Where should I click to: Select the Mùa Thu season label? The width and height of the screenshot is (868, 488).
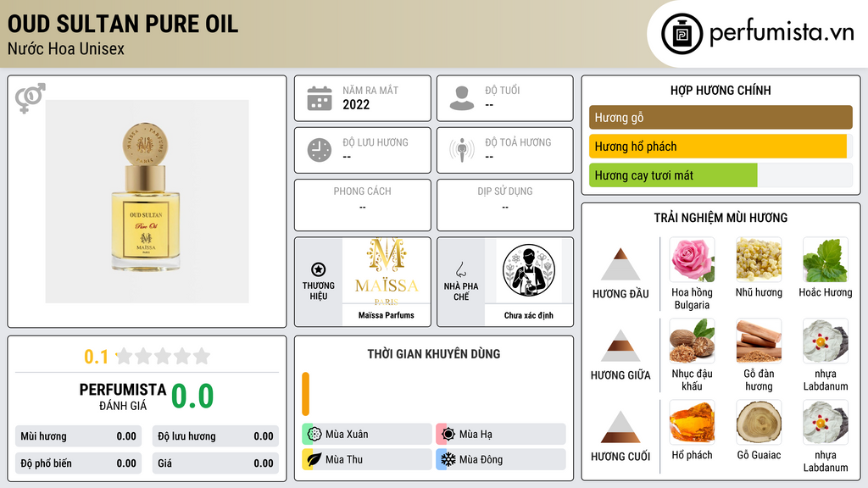[344, 459]
